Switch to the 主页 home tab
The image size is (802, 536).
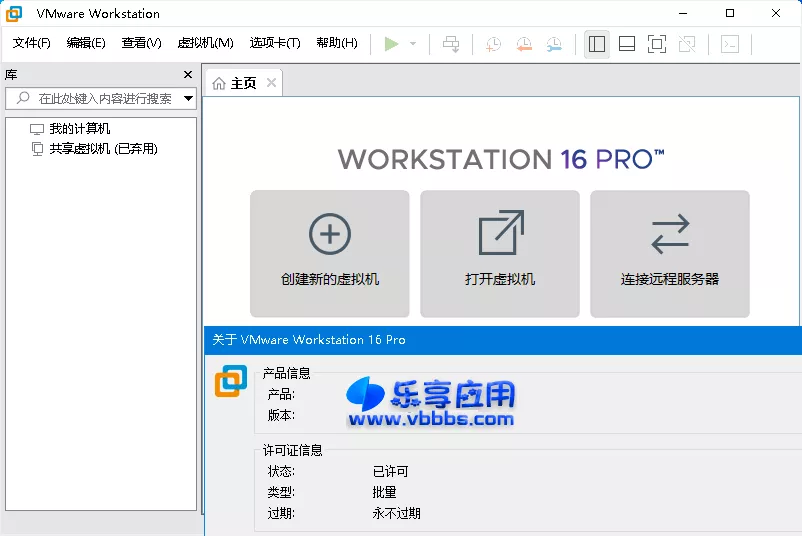tap(243, 83)
